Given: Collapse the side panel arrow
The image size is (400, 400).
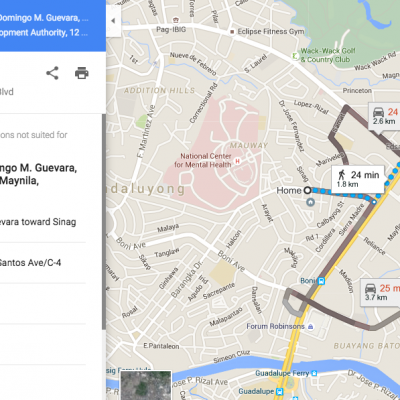Looking at the screenshot, I should [x=113, y=21].
